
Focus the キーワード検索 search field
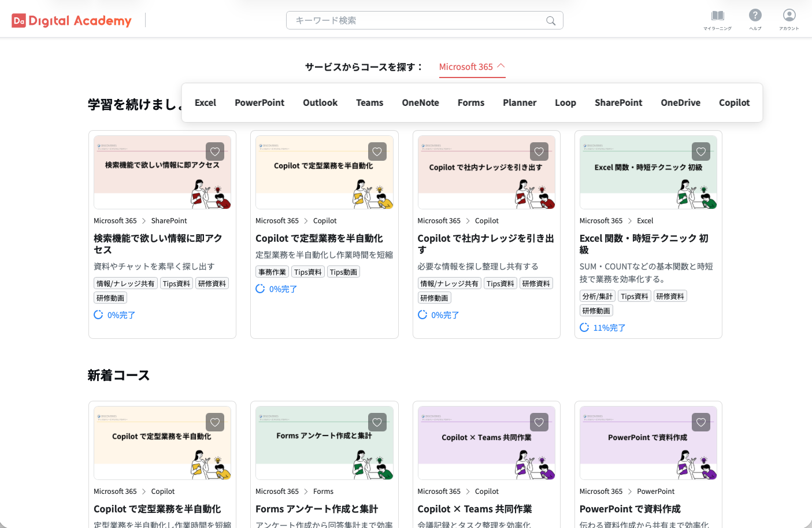(x=424, y=20)
